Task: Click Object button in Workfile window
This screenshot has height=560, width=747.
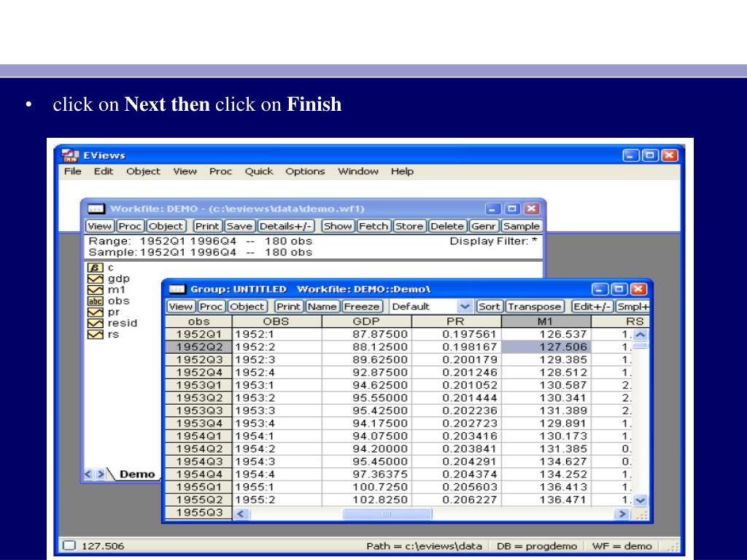Action: (x=166, y=226)
